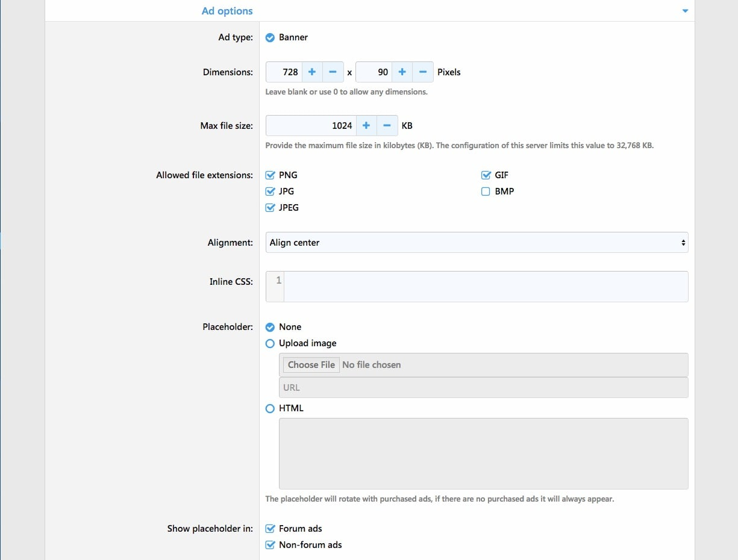738x560 pixels.
Task: Uncheck the PNG file extension
Action: click(270, 175)
